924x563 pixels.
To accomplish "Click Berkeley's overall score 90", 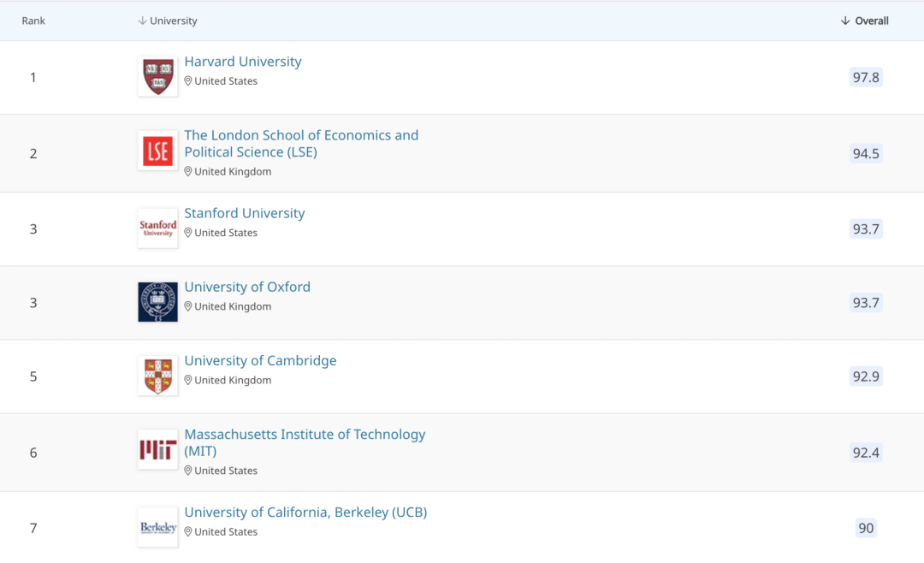I will click(866, 528).
